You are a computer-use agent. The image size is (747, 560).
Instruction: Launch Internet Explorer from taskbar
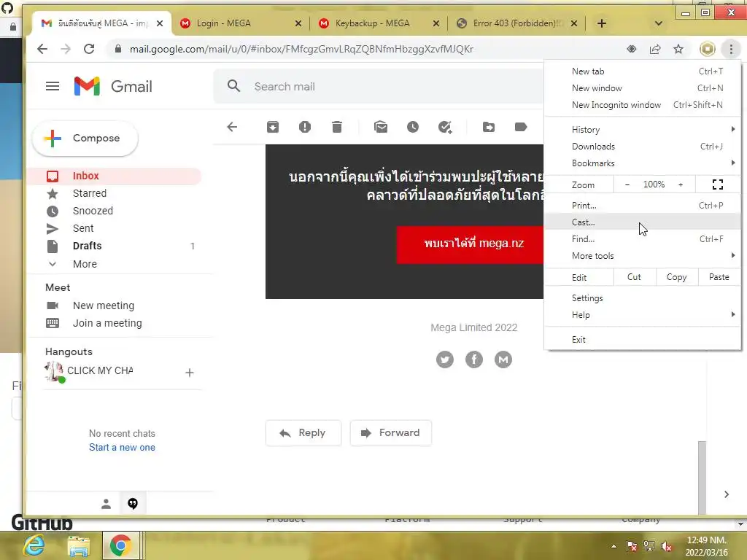(x=34, y=545)
